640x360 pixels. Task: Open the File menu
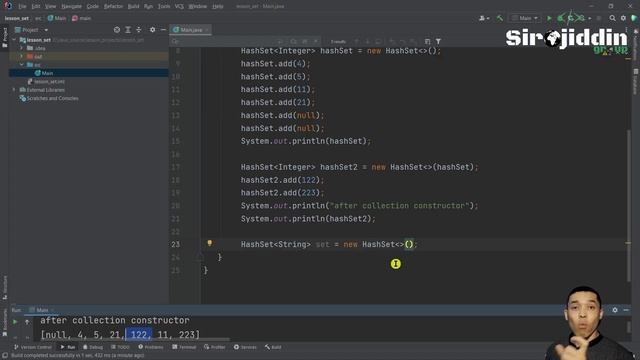pyautogui.click(x=22, y=7)
